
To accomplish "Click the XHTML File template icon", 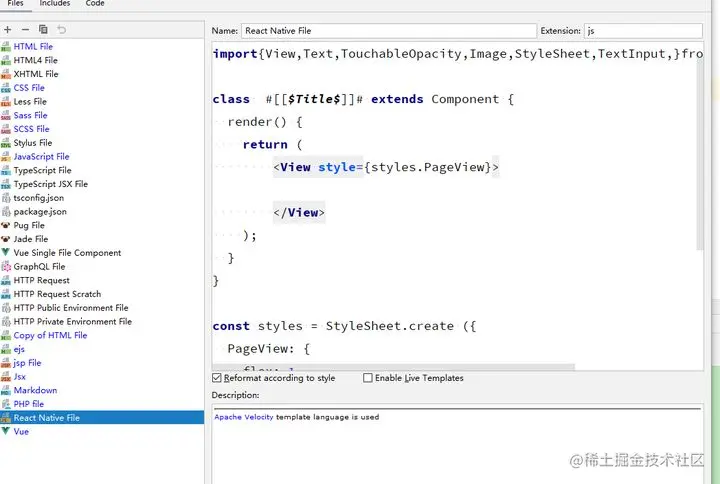I will point(6,74).
